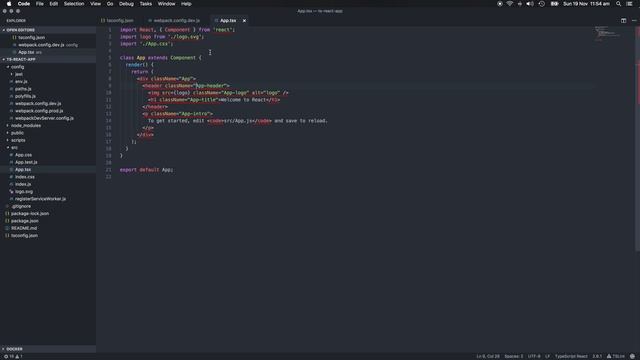The image size is (640, 360).
Task: Open App.test.js file
Action: 48,162
